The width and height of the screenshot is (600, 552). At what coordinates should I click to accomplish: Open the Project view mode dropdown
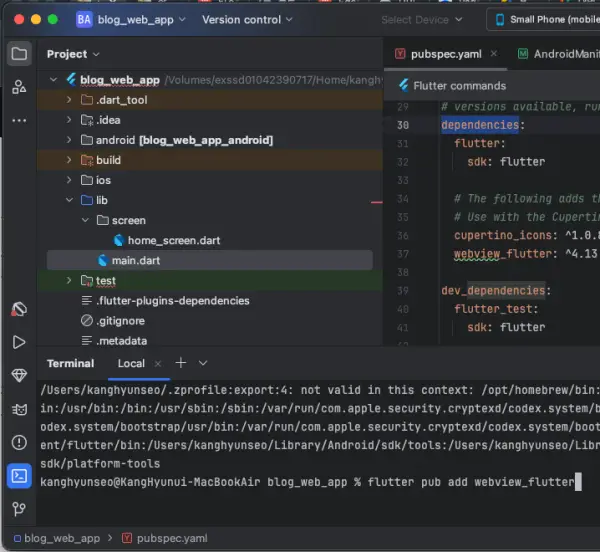pos(73,54)
